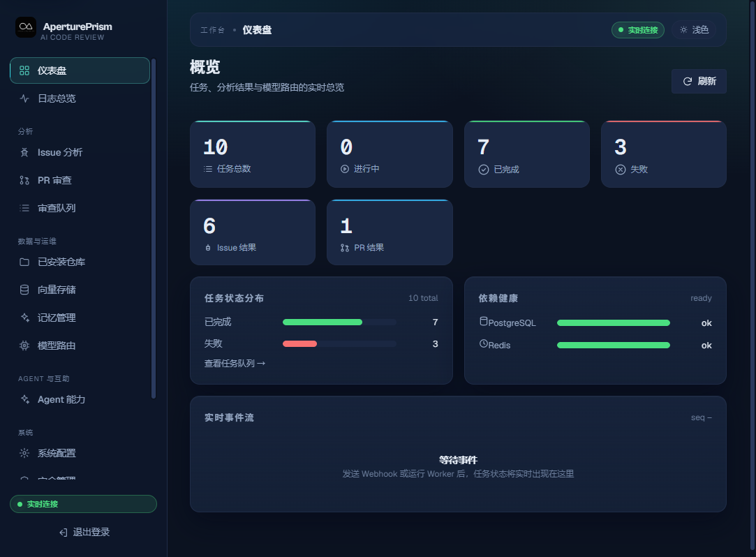756x557 pixels.
Task: Click the pulse icon beside 日志总览
Action: point(24,98)
